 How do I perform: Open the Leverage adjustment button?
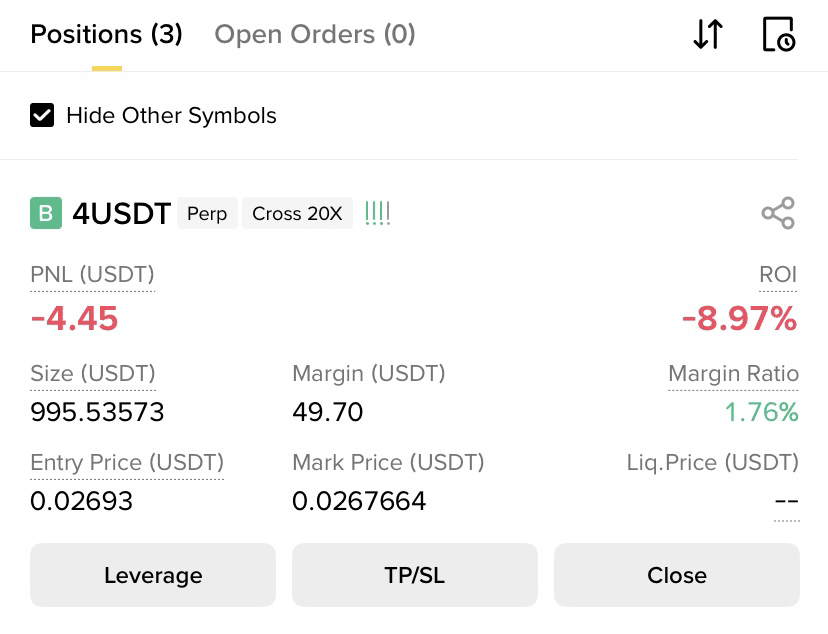tap(153, 575)
